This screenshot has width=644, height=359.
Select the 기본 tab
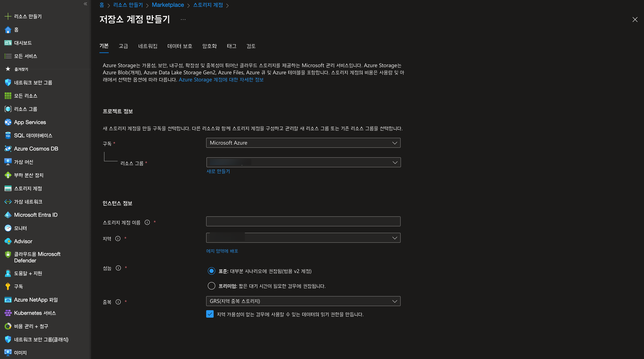point(104,46)
